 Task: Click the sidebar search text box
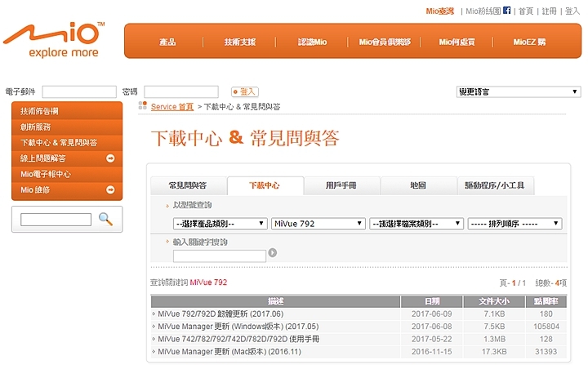click(56, 220)
